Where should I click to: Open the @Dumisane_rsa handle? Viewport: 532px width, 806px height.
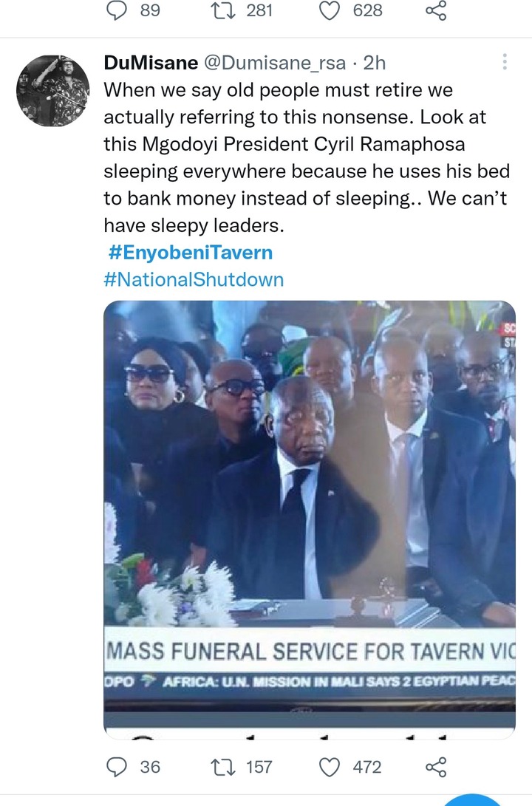[275, 63]
